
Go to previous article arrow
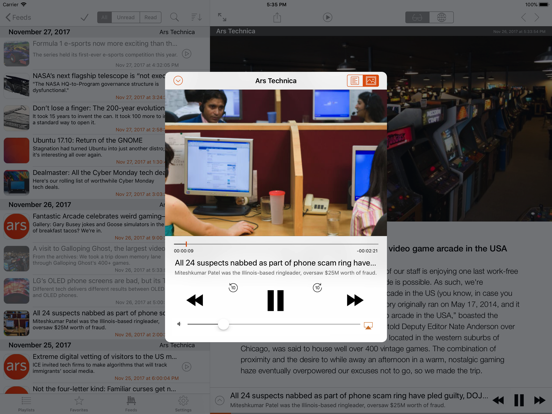(x=523, y=17)
